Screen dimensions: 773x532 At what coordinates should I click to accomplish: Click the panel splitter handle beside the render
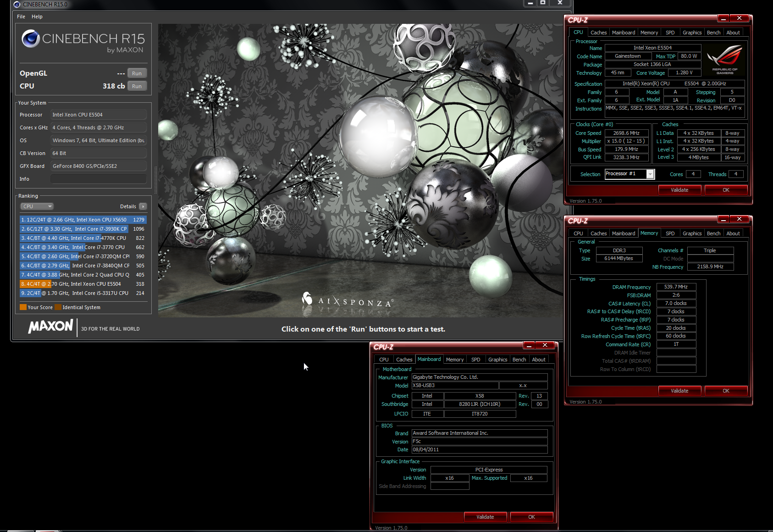click(155, 180)
